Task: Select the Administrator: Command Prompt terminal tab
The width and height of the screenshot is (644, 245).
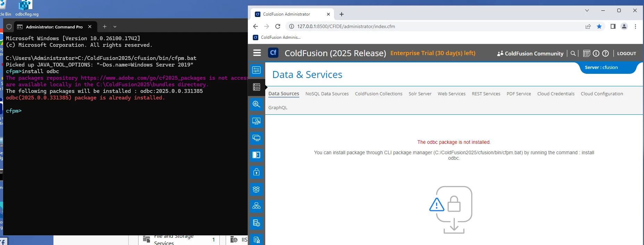Action: coord(54,27)
